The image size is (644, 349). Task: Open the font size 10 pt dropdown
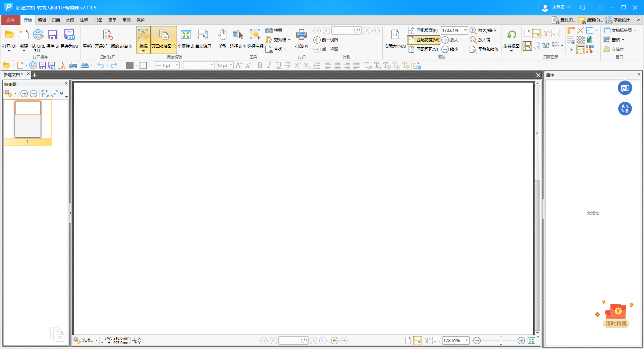tap(231, 65)
